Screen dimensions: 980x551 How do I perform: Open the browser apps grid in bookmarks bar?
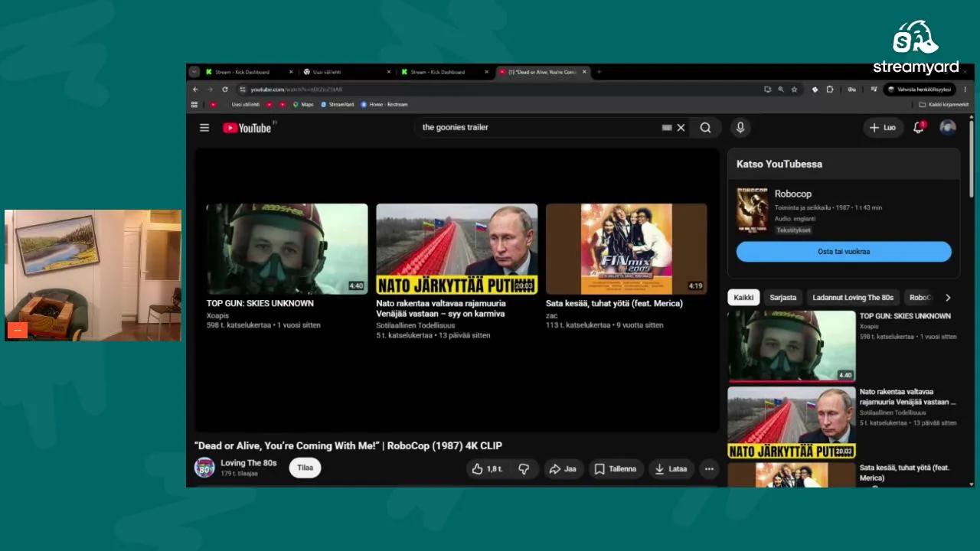(x=194, y=105)
